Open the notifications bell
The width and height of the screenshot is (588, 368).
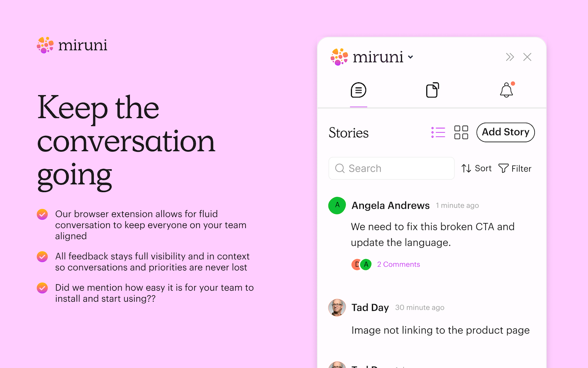click(506, 90)
